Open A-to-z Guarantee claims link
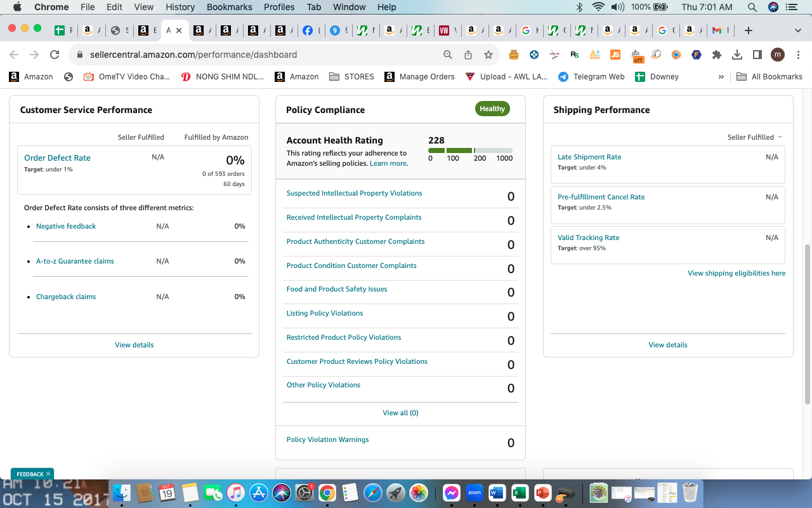Viewport: 812px width, 508px height. [x=75, y=261]
